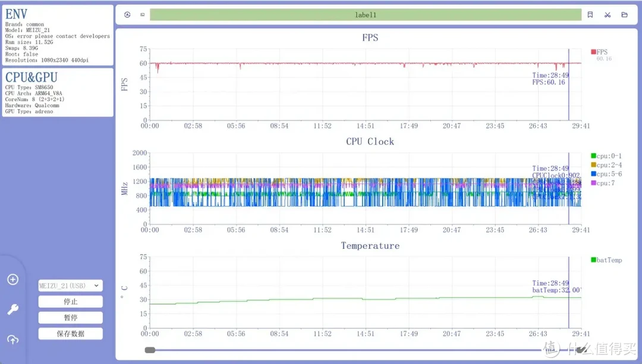
Task: Open the folder icon at top right
Action: coord(624,15)
